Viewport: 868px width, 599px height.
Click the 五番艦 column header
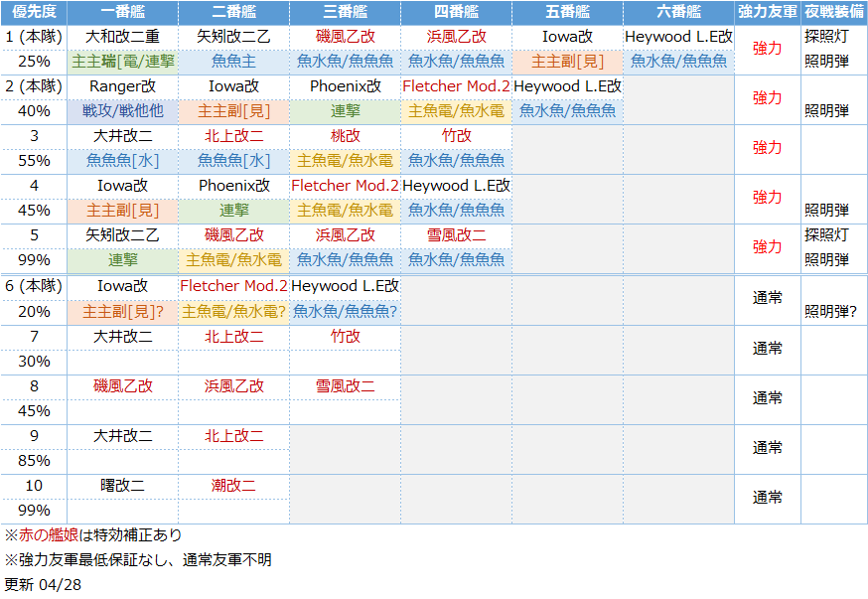tap(567, 12)
